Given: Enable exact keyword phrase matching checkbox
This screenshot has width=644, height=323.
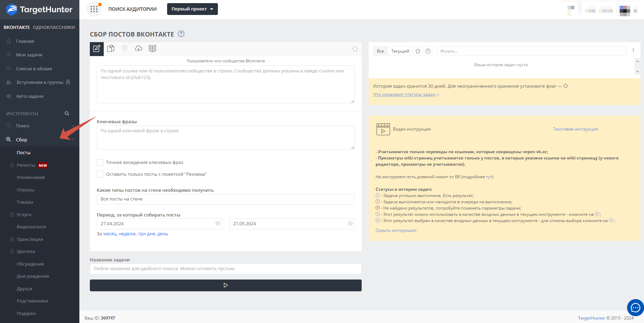Looking at the screenshot, I should [x=100, y=163].
